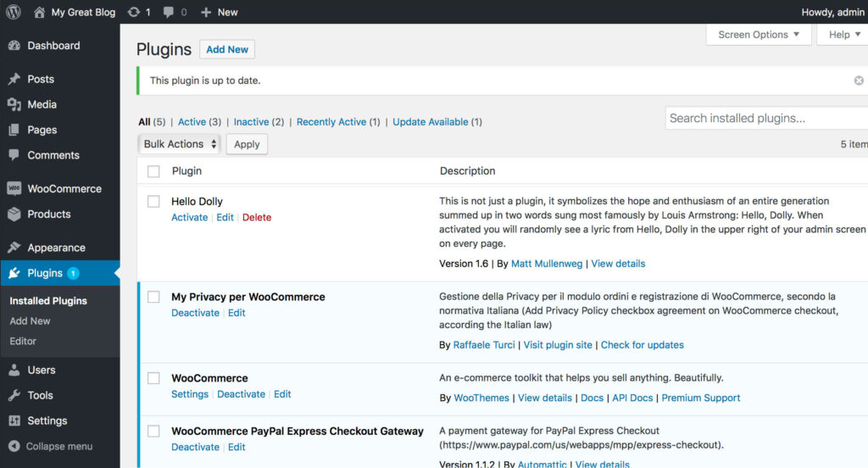The width and height of the screenshot is (868, 468).
Task: Click the Dashboard gauge icon
Action: click(14, 46)
